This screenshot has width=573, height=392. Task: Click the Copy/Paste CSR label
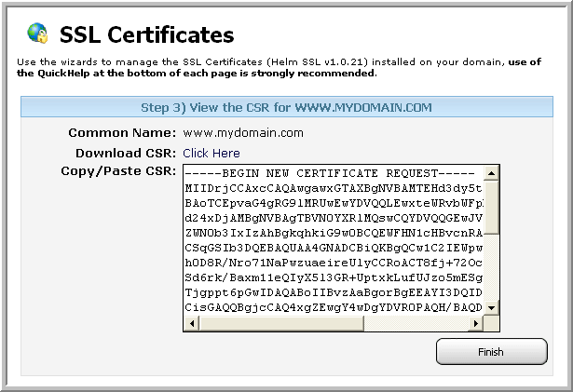pos(118,171)
